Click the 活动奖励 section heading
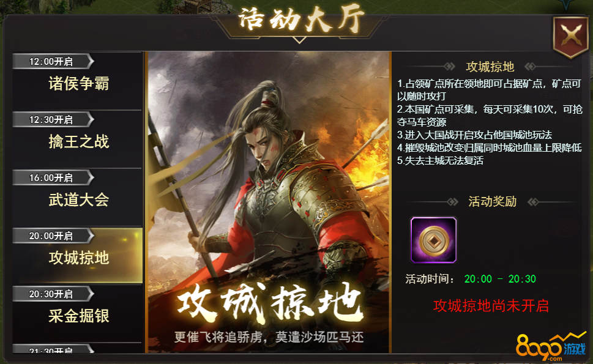The height and width of the screenshot is (364, 593). [x=493, y=201]
